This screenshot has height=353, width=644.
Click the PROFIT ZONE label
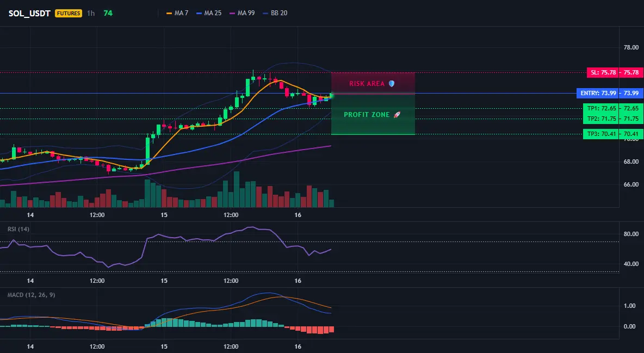367,115
